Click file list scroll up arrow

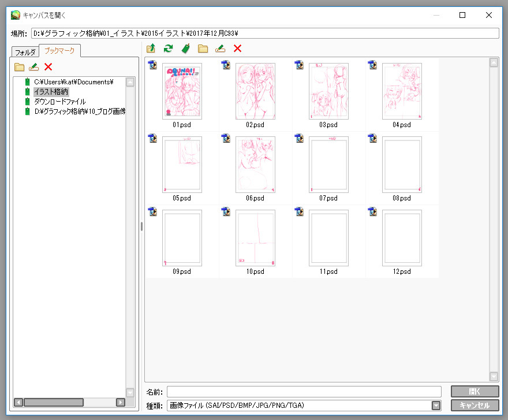(494, 62)
